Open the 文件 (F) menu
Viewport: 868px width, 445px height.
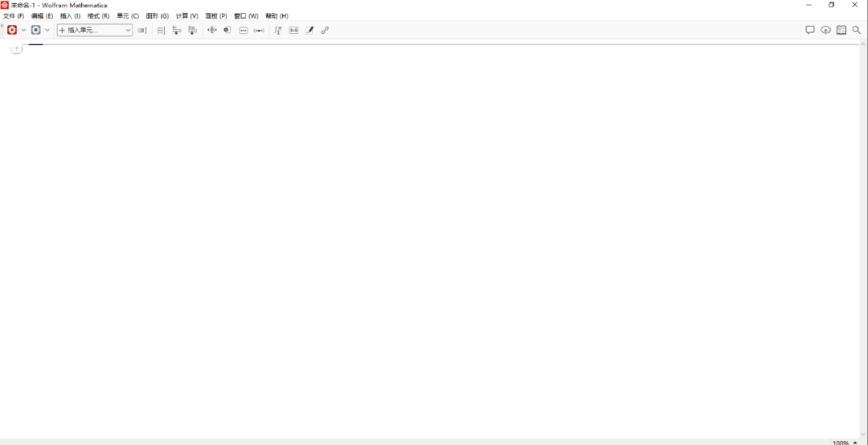[x=14, y=16]
